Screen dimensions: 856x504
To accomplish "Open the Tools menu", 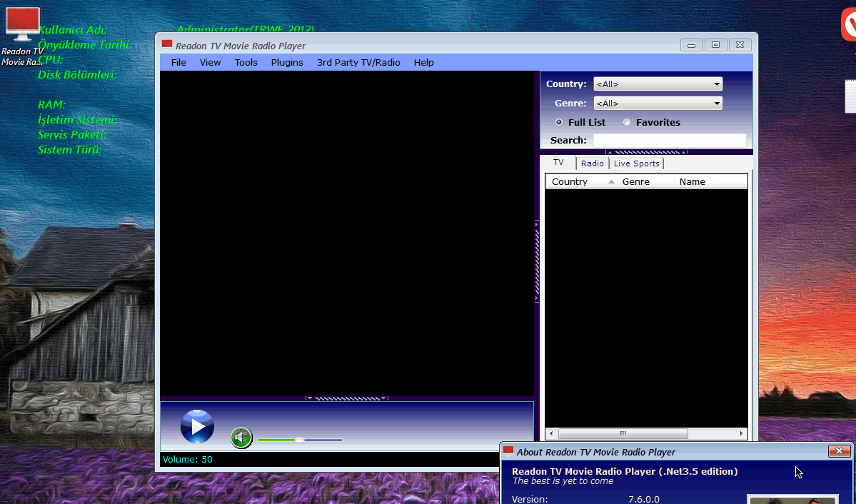I will (x=246, y=62).
